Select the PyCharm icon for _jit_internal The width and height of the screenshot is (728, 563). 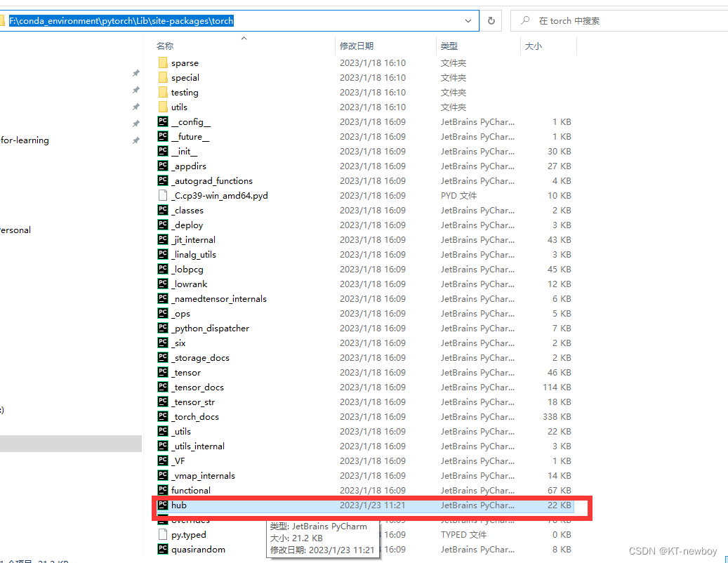tap(163, 239)
